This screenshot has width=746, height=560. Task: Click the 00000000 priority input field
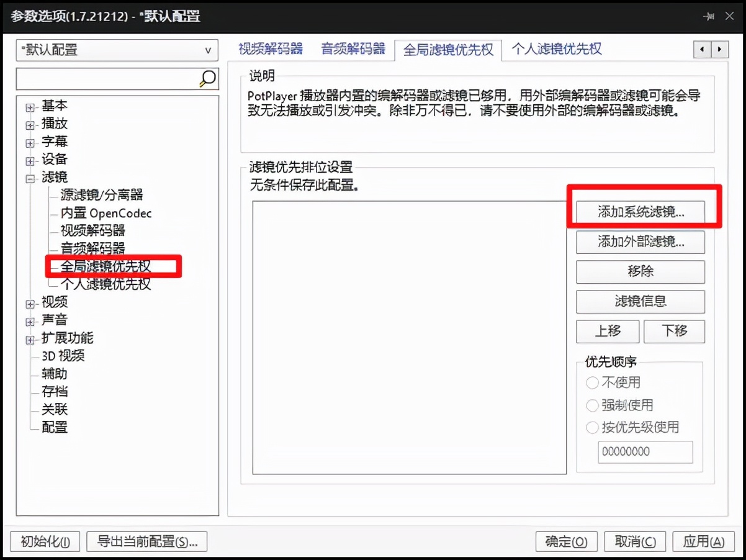[x=645, y=452]
